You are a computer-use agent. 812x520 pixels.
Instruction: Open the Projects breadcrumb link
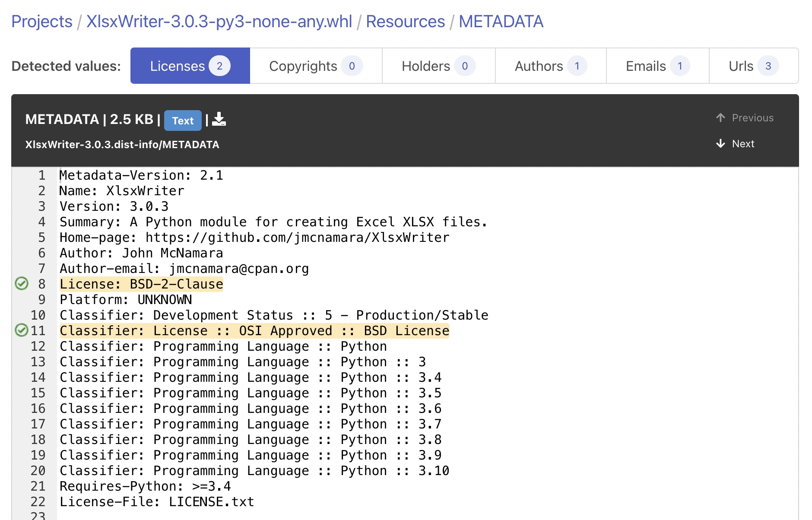(42, 21)
